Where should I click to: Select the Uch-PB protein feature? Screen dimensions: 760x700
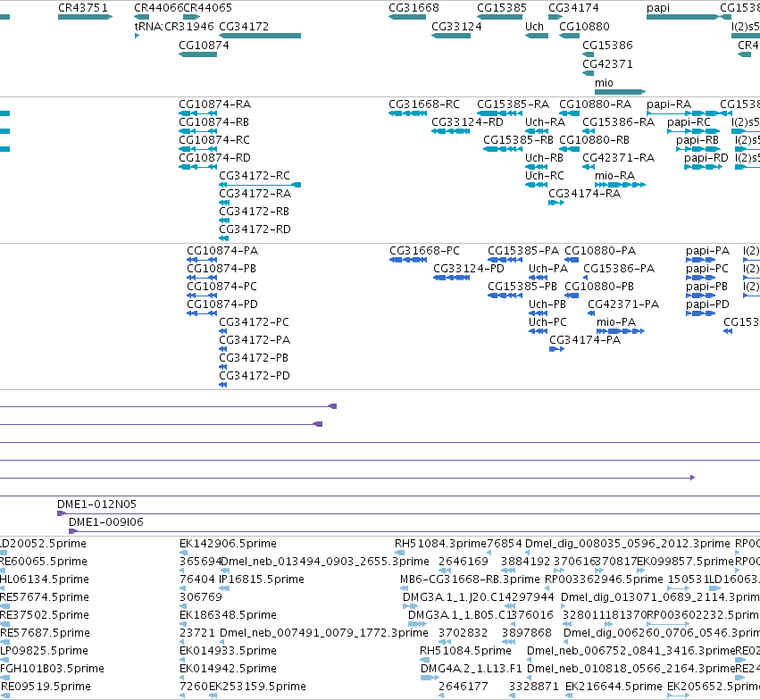538,313
